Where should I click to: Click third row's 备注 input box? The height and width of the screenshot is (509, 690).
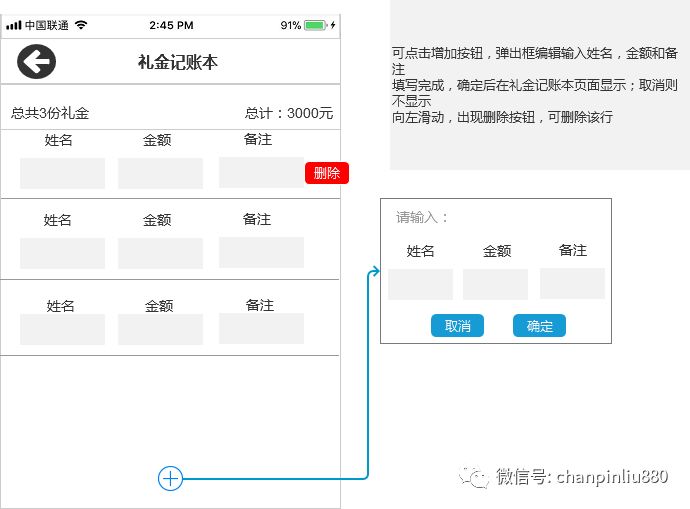tap(261, 329)
